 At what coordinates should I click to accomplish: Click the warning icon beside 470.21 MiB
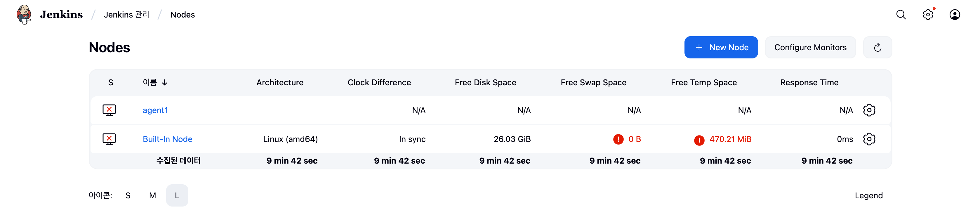click(699, 141)
